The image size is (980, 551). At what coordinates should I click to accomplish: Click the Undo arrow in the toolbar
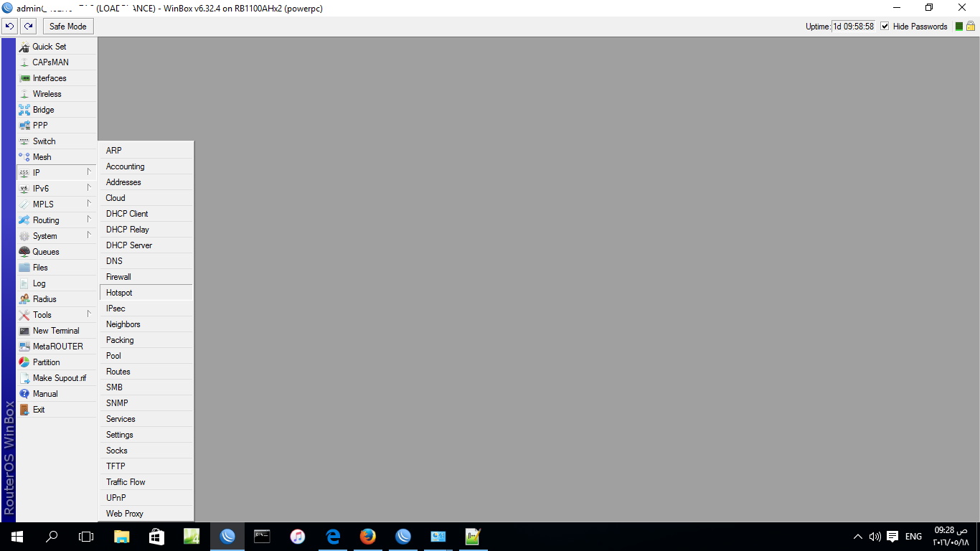[x=10, y=27]
